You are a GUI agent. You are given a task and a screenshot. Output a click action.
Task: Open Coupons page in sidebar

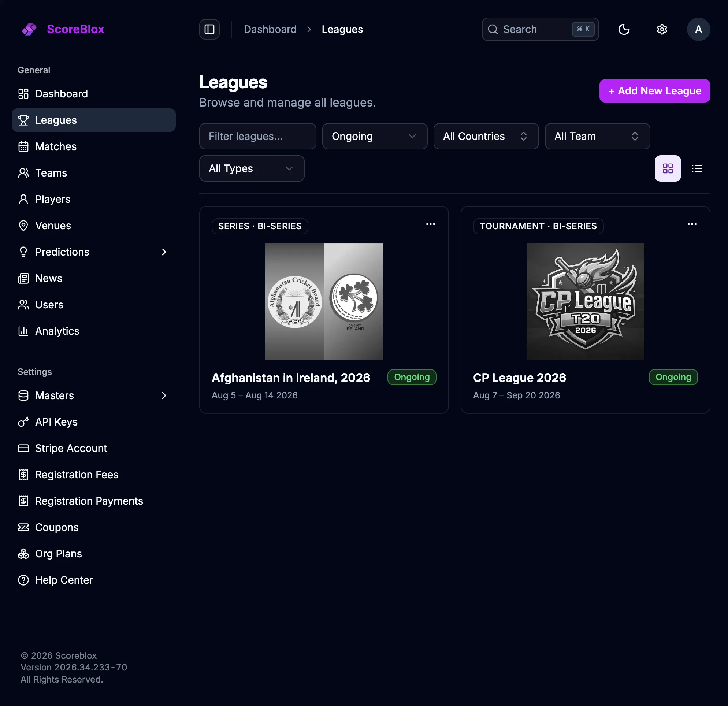[x=94, y=527]
